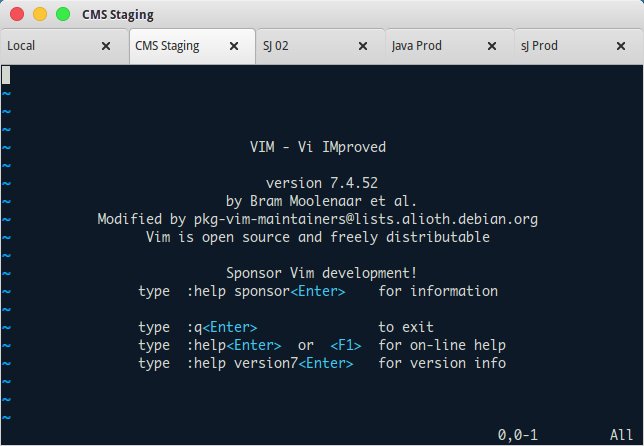Viewport: 644px width, 446px height.
Task: Click the ':help sponsor' command text
Action: (x=238, y=291)
